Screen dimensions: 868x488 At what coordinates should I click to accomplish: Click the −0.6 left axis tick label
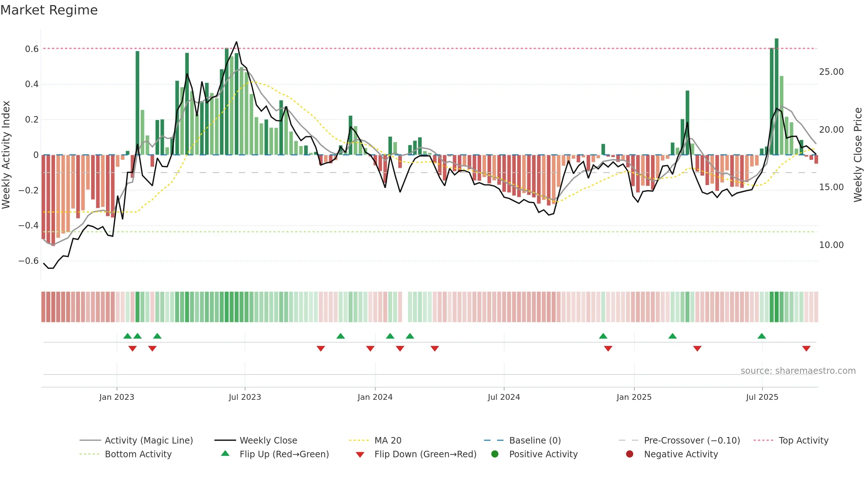[x=28, y=261]
